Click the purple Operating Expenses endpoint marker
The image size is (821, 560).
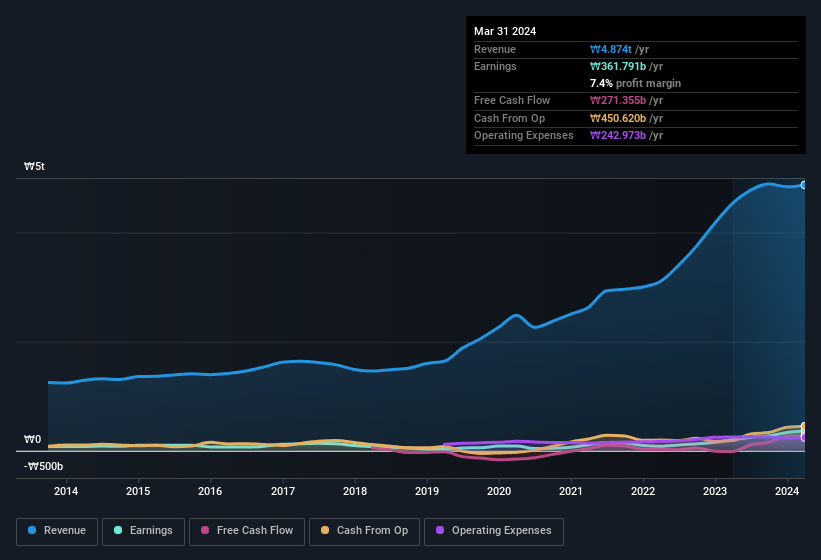(x=804, y=437)
